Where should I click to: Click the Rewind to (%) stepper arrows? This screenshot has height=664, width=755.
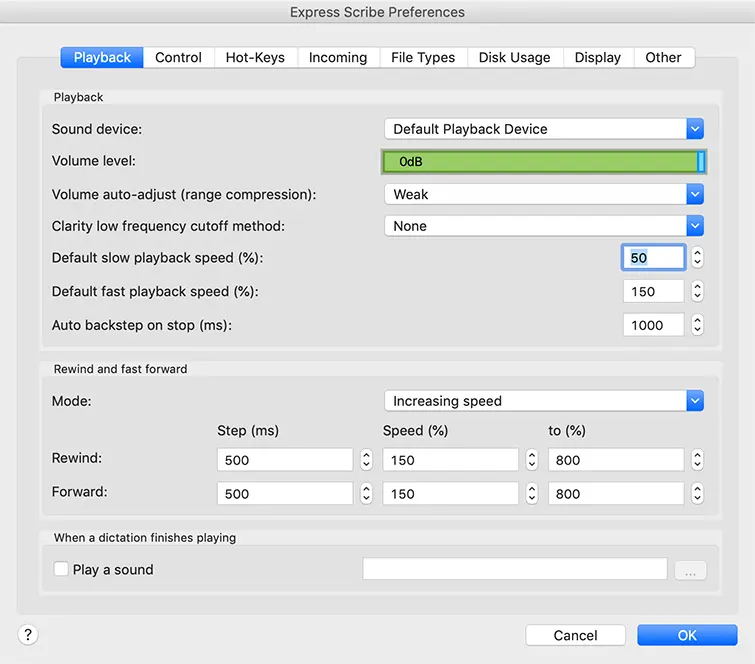pos(697,460)
